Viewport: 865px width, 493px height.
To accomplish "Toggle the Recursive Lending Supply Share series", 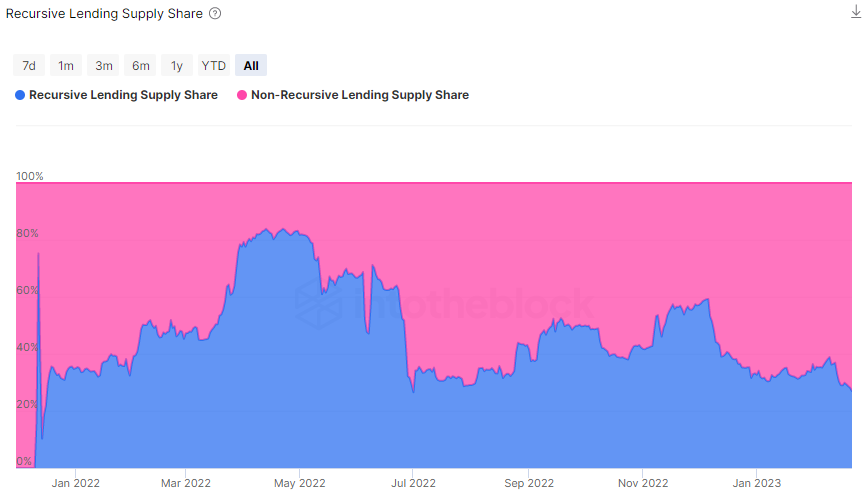I will coord(123,95).
